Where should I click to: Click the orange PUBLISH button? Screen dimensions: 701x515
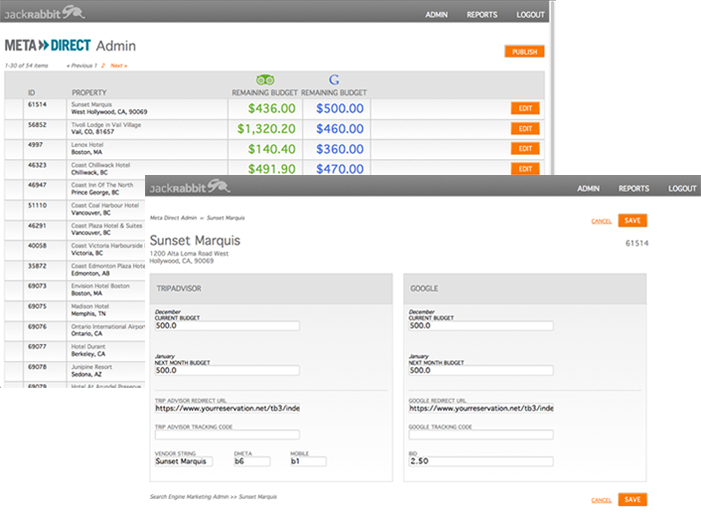coord(524,52)
